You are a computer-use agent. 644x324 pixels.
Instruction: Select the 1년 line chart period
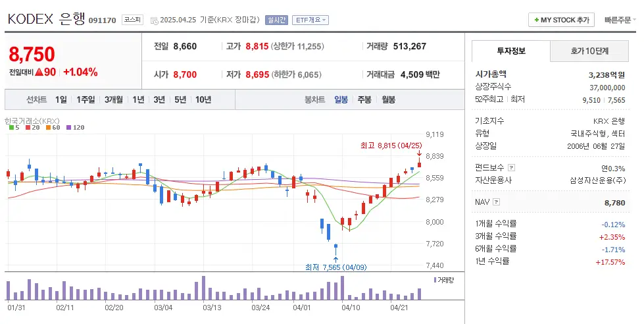pos(138,99)
